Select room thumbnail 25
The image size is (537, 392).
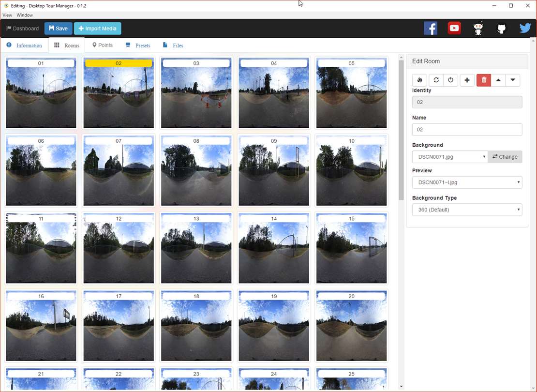(x=351, y=379)
